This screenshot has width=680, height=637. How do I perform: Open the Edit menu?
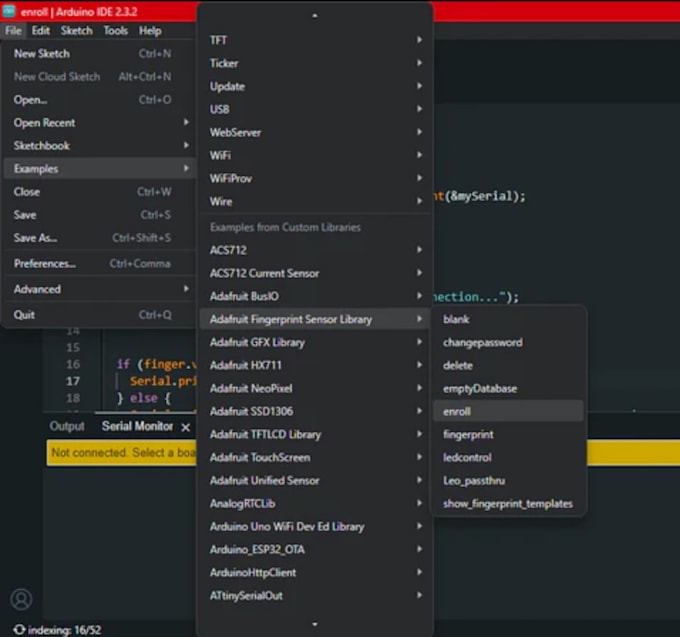(x=41, y=31)
